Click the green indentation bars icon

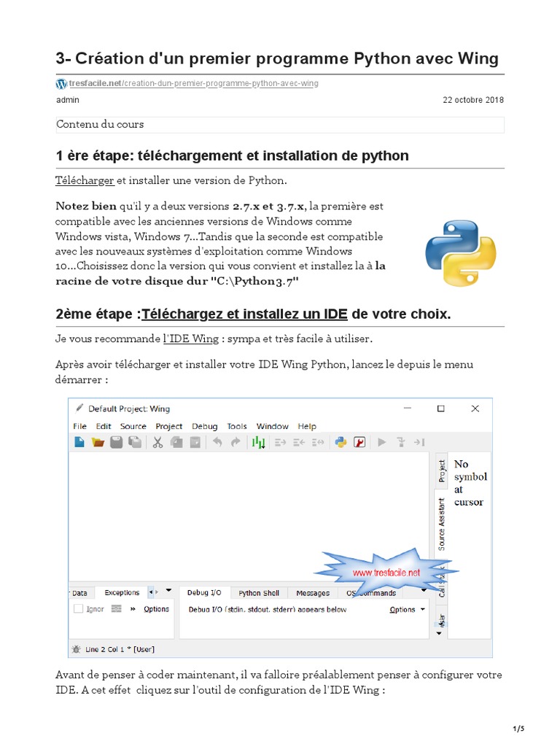pyautogui.click(x=258, y=442)
